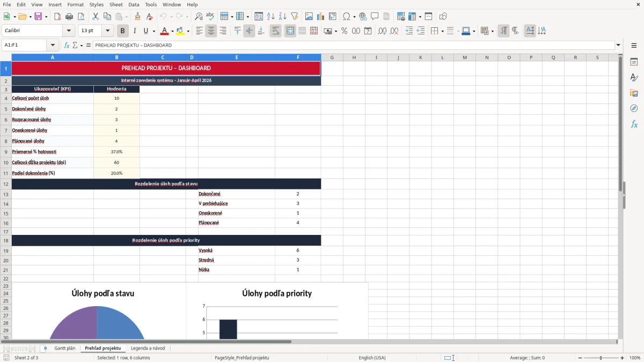Open the Font Size dropdown showing 13 pt

pos(108,31)
